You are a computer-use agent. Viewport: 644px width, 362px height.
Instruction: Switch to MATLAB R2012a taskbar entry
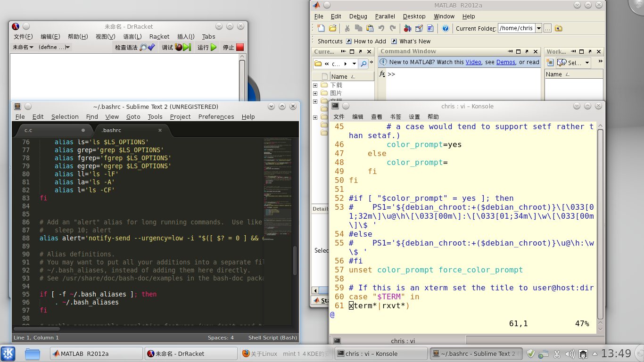(96, 354)
